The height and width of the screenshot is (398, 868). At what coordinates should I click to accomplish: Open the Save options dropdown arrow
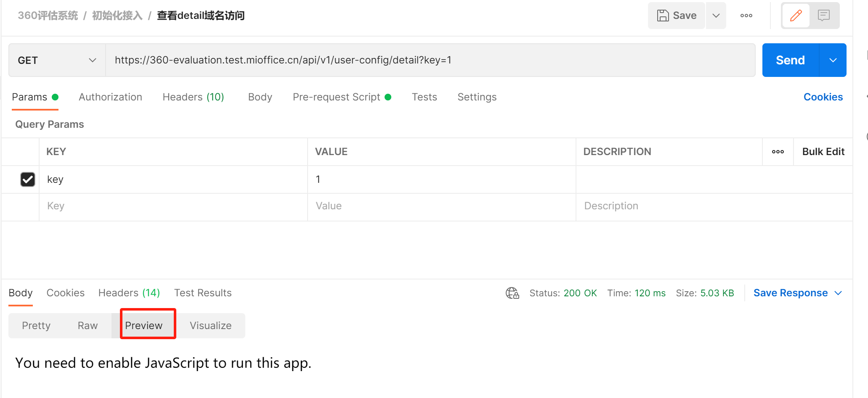(716, 16)
